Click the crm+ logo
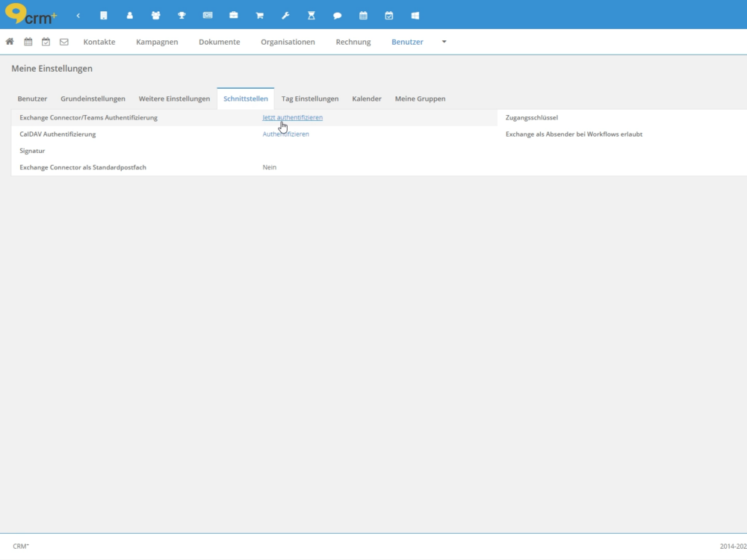The width and height of the screenshot is (747, 560). (30, 15)
